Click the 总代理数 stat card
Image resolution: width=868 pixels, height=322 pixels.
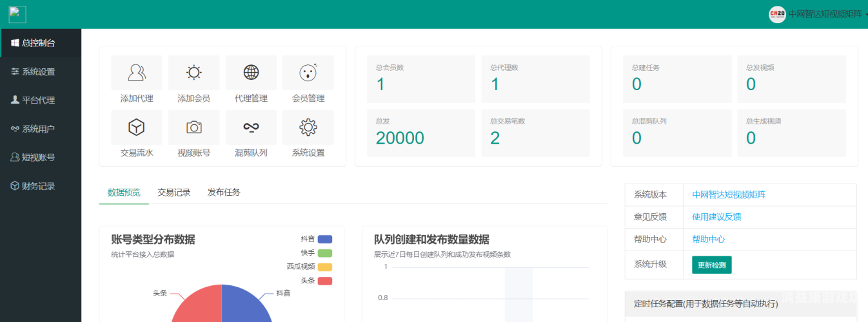click(535, 79)
